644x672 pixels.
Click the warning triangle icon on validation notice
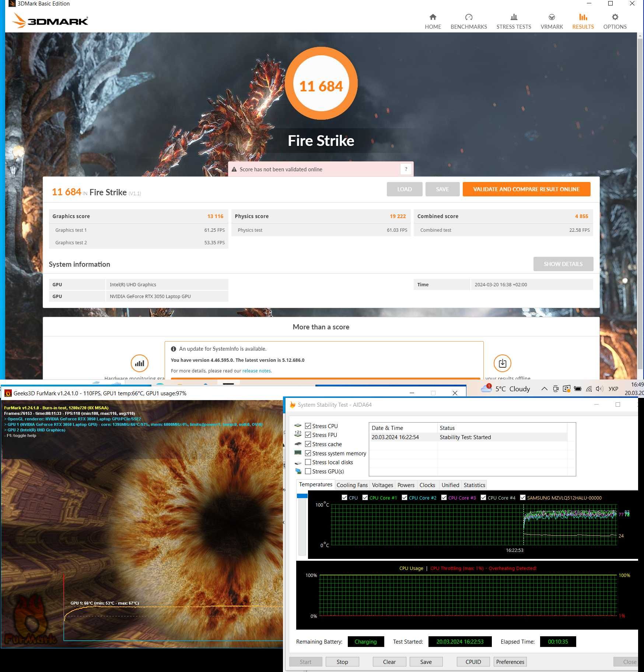234,169
